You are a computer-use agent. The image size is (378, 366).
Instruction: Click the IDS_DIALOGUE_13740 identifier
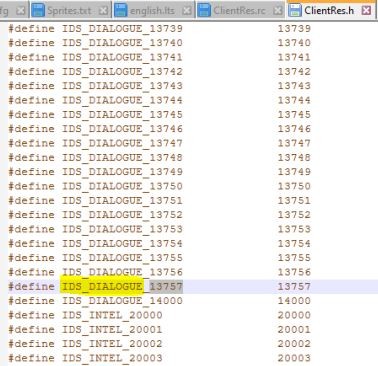[122, 43]
